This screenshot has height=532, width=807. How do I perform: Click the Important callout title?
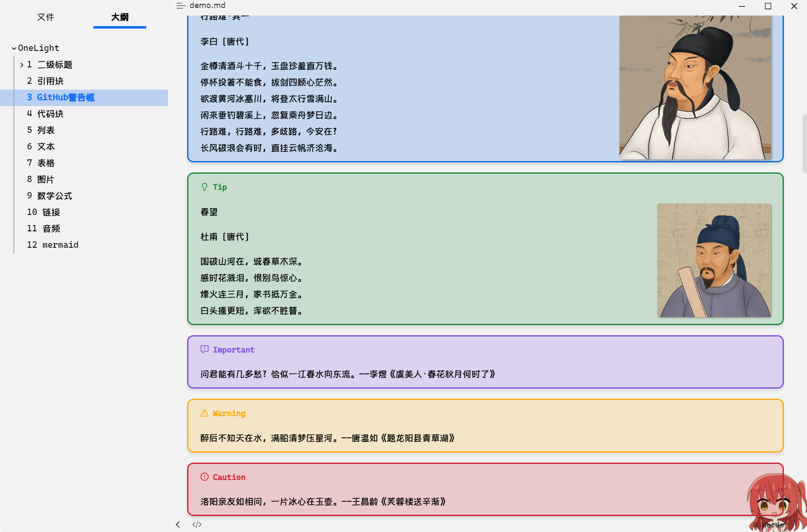pyautogui.click(x=234, y=349)
